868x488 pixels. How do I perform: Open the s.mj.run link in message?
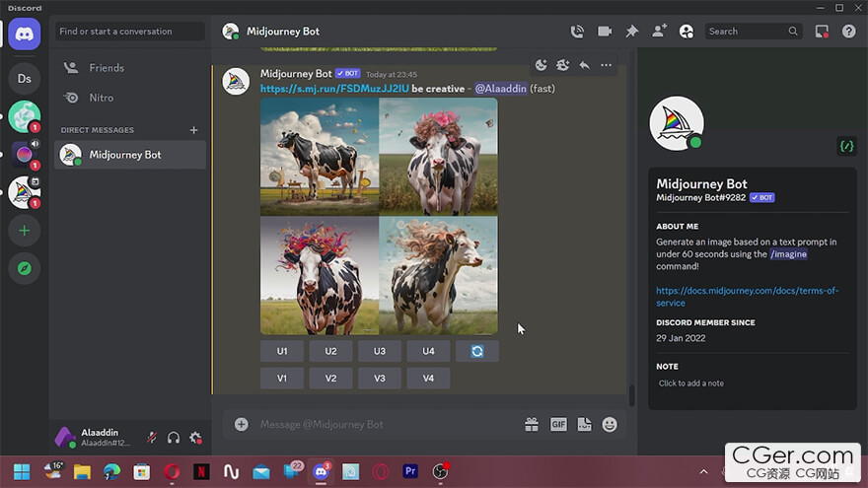tap(334, 89)
